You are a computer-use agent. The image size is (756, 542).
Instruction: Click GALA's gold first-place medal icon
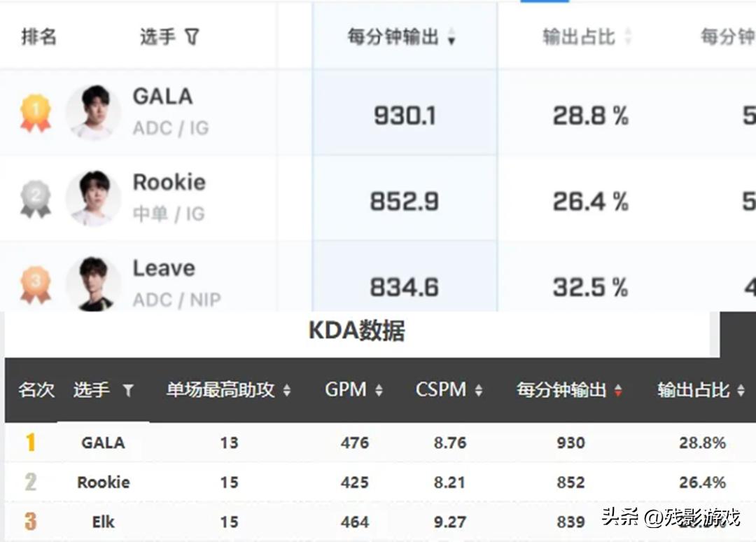tap(36, 113)
